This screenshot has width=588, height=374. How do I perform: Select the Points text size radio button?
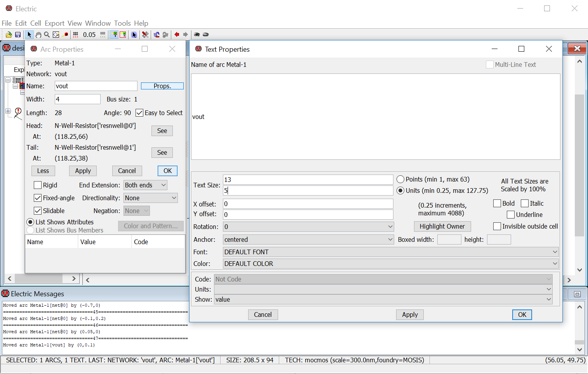click(x=400, y=179)
